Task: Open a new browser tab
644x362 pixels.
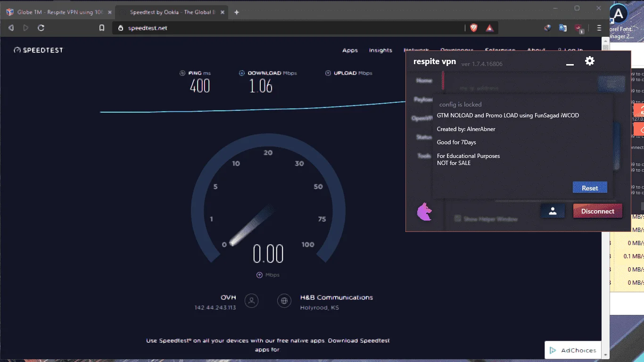Action: coord(237,12)
